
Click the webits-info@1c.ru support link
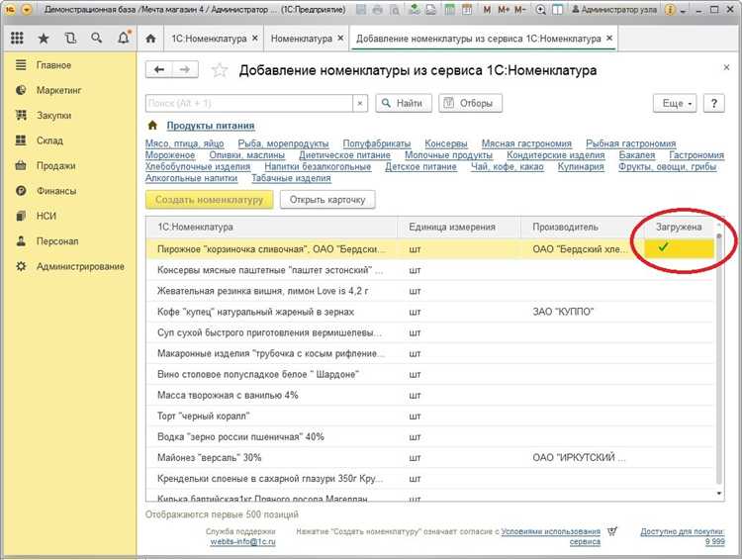click(242, 541)
